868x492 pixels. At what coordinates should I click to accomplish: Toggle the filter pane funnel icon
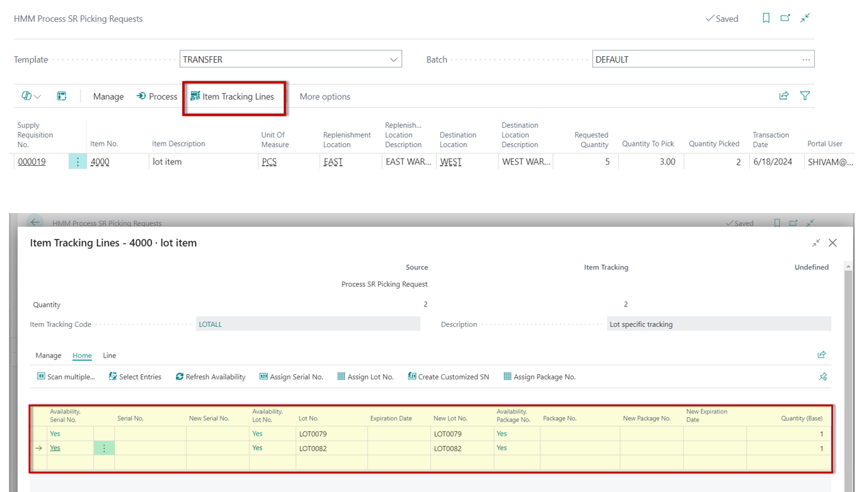pyautogui.click(x=805, y=96)
